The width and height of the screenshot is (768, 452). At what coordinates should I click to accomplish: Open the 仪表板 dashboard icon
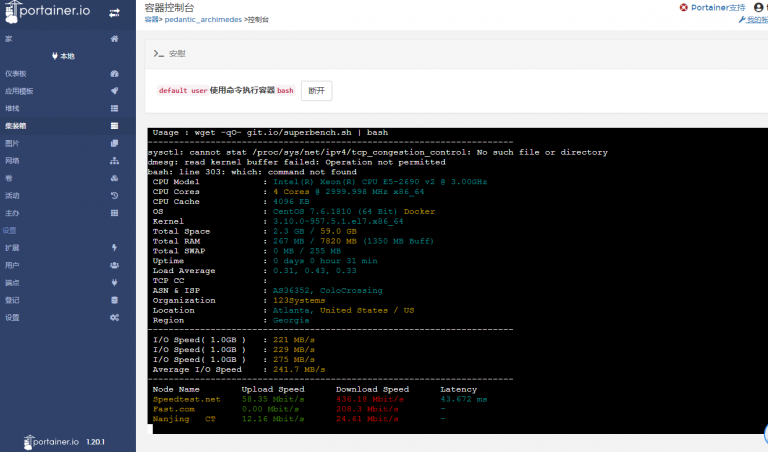click(x=115, y=73)
